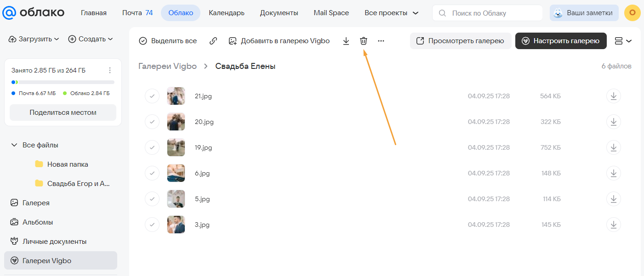Expand the Загрузить dropdown
Viewport: 644px width, 276px height.
point(34,39)
